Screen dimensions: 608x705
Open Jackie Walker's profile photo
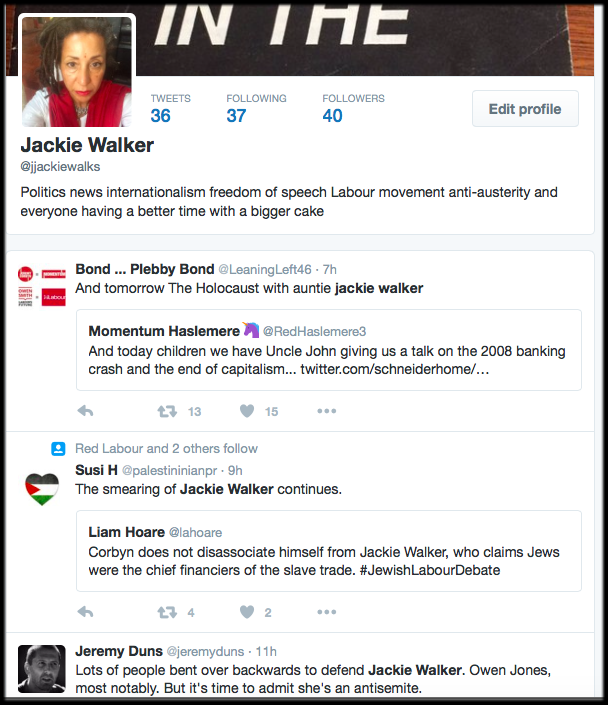tap(77, 71)
